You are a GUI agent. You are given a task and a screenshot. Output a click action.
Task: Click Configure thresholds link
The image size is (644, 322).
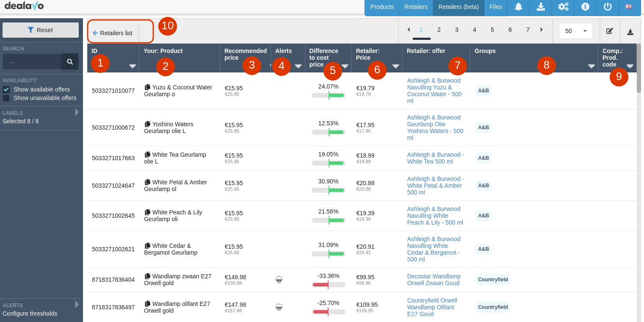[30, 314]
